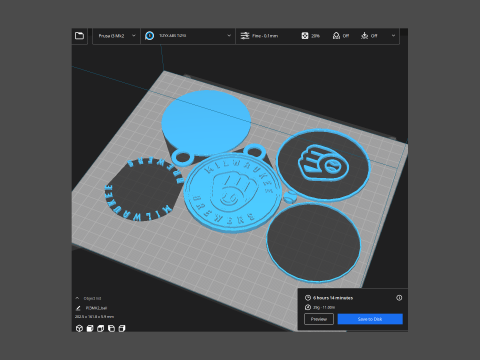Select the Milwaukee Brewers lettering ring model
The width and height of the screenshot is (480, 360).
point(144,189)
